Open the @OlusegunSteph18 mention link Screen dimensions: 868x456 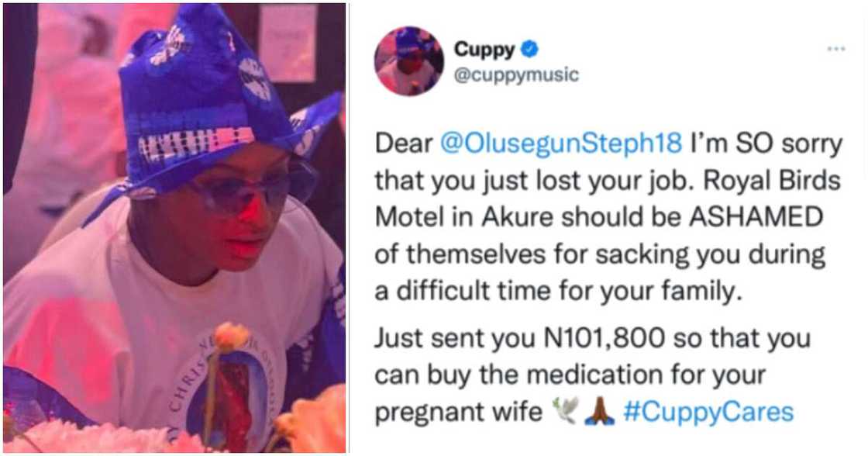(561, 143)
